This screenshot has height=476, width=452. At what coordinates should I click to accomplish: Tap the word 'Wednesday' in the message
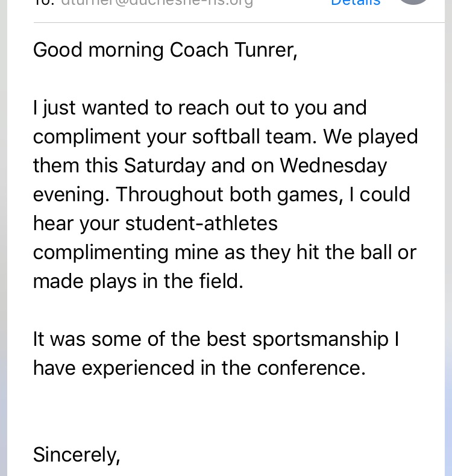pyautogui.click(x=333, y=166)
